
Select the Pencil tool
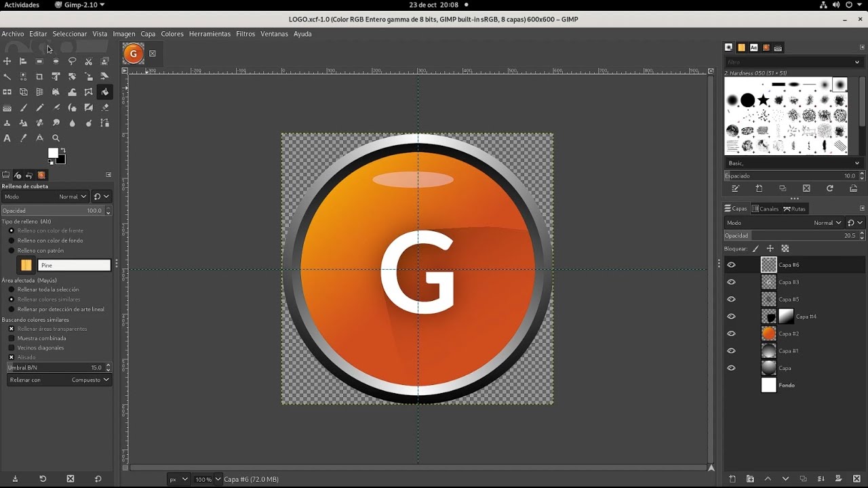click(39, 108)
